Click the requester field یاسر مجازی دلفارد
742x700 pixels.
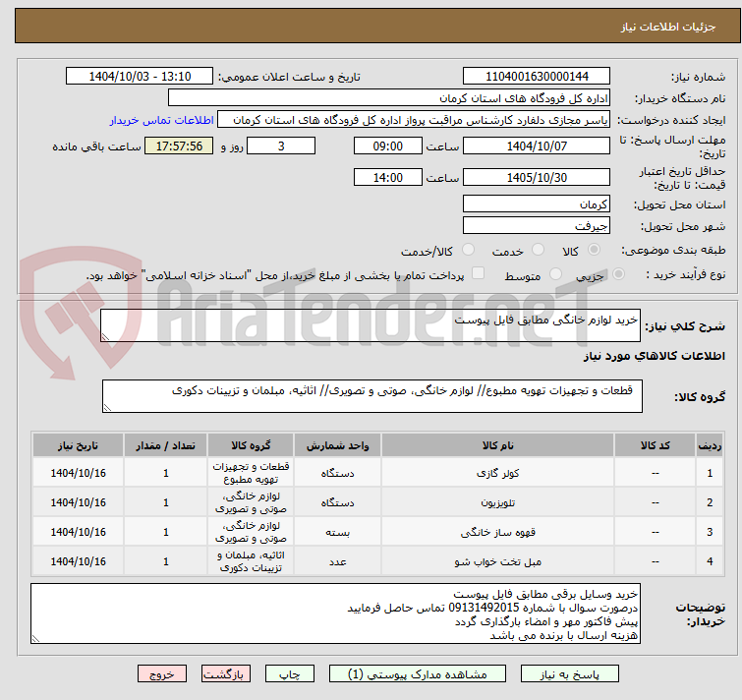pyautogui.click(x=414, y=120)
